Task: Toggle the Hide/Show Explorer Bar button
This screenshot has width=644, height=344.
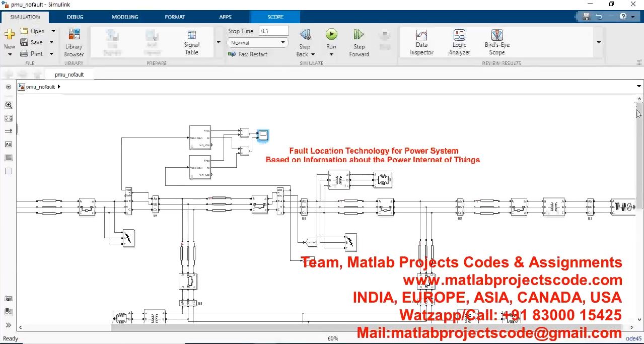Action: [9, 87]
